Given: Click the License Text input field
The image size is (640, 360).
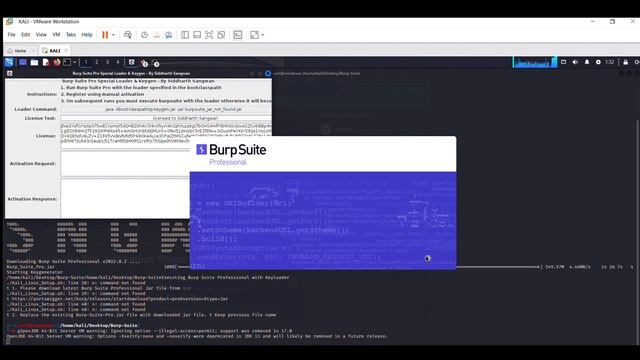Looking at the screenshot, I should pyautogui.click(x=166, y=118).
